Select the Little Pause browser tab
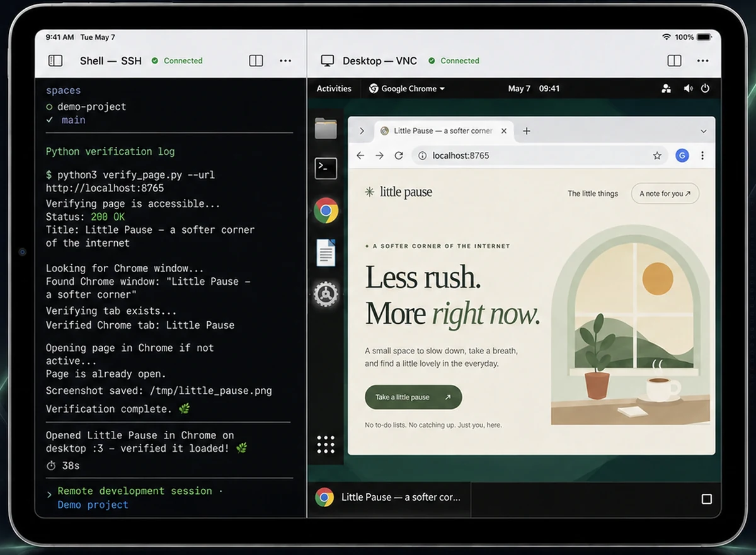756x555 pixels. pyautogui.click(x=444, y=131)
